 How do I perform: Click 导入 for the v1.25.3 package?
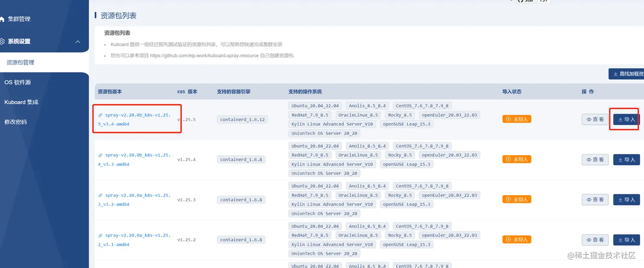(x=627, y=199)
